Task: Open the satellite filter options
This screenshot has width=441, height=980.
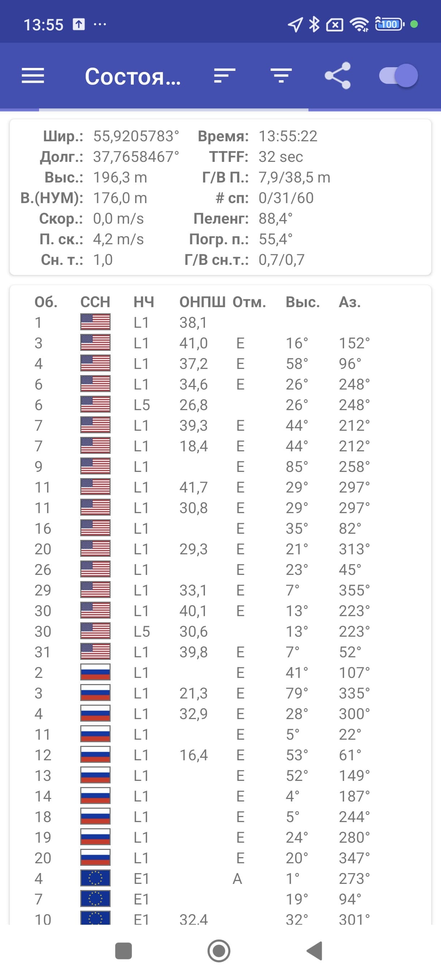Action: (281, 76)
